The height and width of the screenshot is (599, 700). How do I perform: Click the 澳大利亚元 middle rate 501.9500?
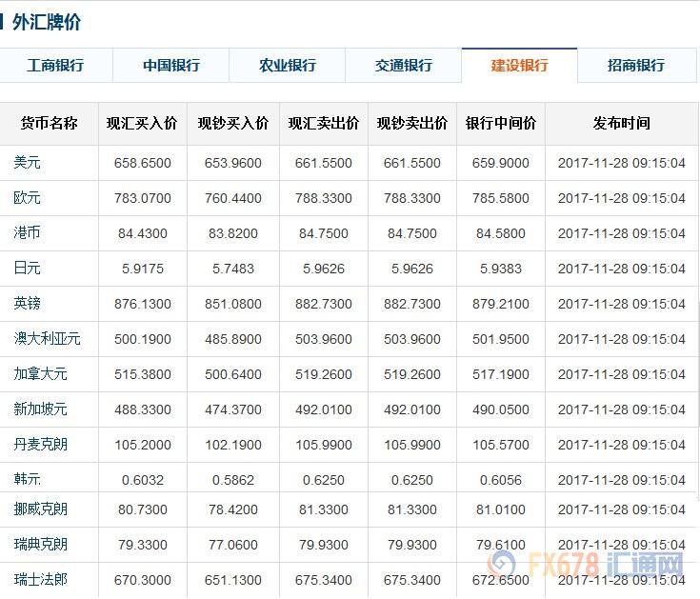tap(500, 339)
